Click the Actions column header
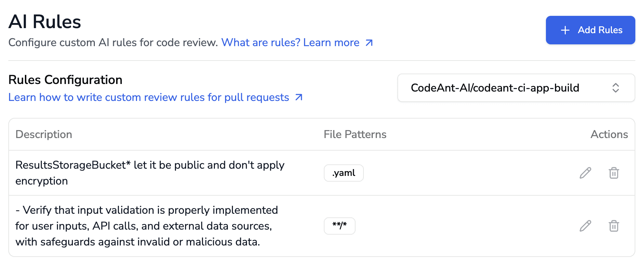Screen dimensions: 644x266 (609, 134)
